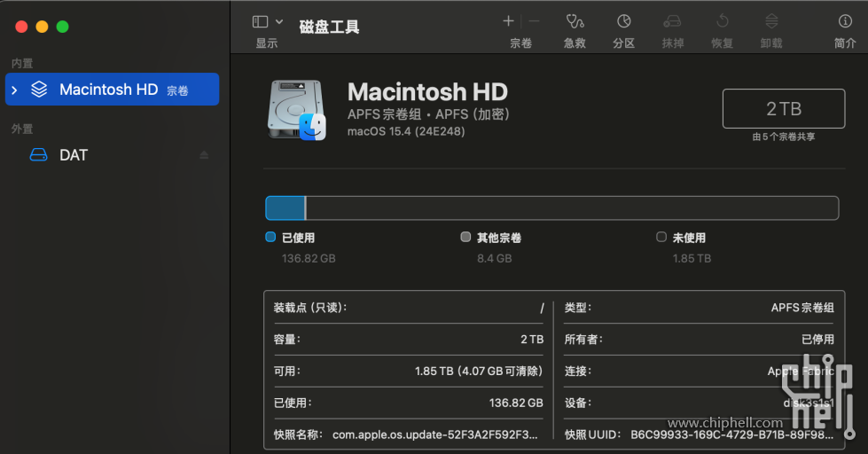Click the 外置 sidebar section header

22,129
